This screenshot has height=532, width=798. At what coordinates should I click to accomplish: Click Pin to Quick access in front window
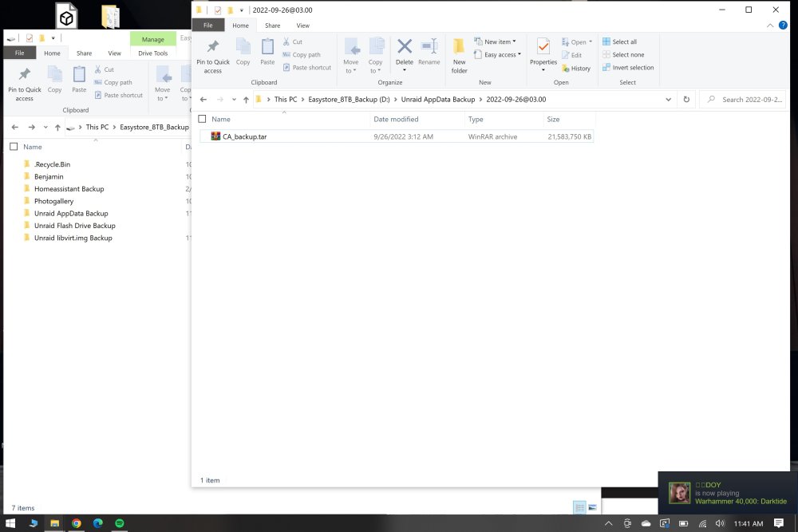(x=213, y=57)
